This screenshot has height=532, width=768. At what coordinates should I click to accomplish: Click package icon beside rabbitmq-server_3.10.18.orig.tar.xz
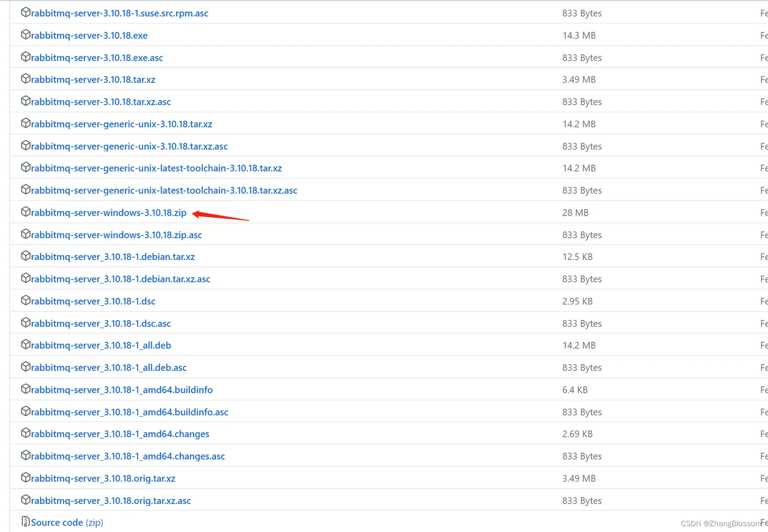[x=25, y=478]
